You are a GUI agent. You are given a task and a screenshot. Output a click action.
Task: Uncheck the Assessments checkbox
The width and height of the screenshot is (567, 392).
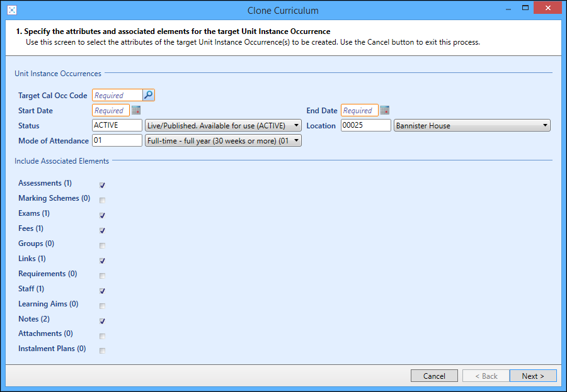(102, 185)
